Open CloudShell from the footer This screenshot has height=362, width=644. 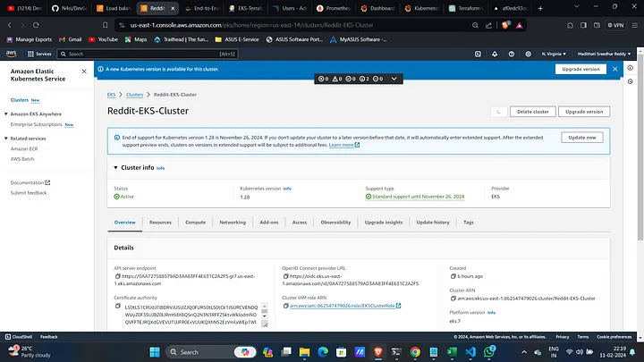coord(19,337)
